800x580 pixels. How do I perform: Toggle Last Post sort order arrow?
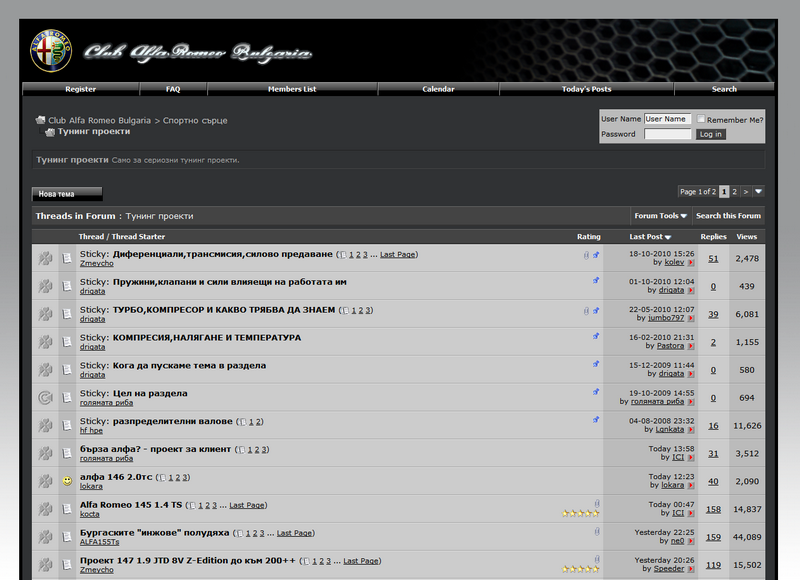click(668, 237)
